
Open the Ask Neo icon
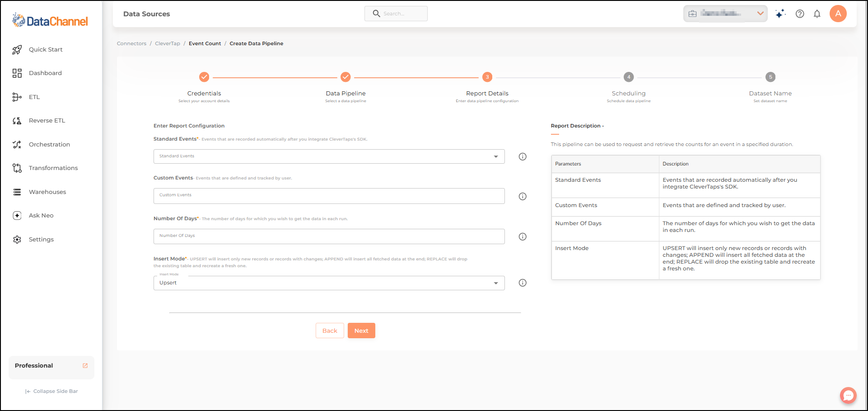point(17,216)
